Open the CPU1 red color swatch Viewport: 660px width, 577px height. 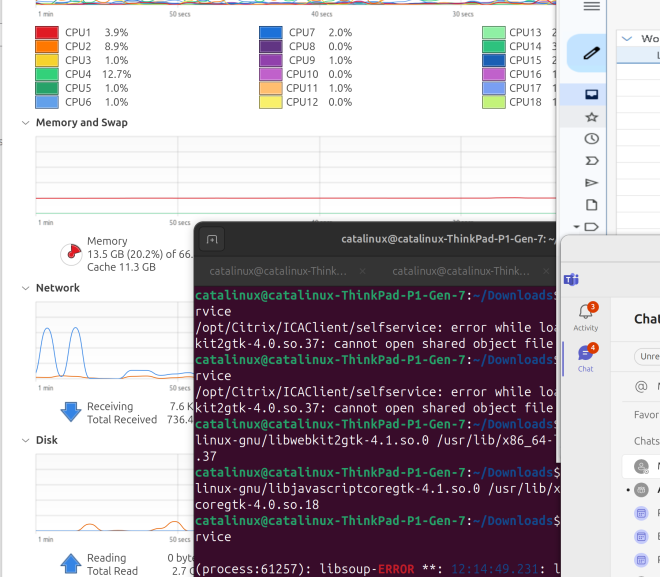(47, 32)
